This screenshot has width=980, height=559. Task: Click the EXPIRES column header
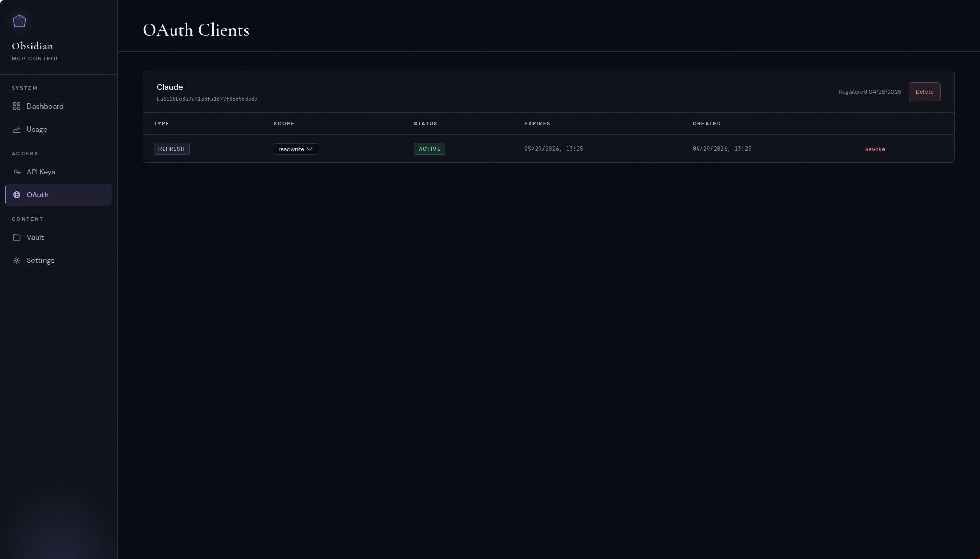coord(537,124)
